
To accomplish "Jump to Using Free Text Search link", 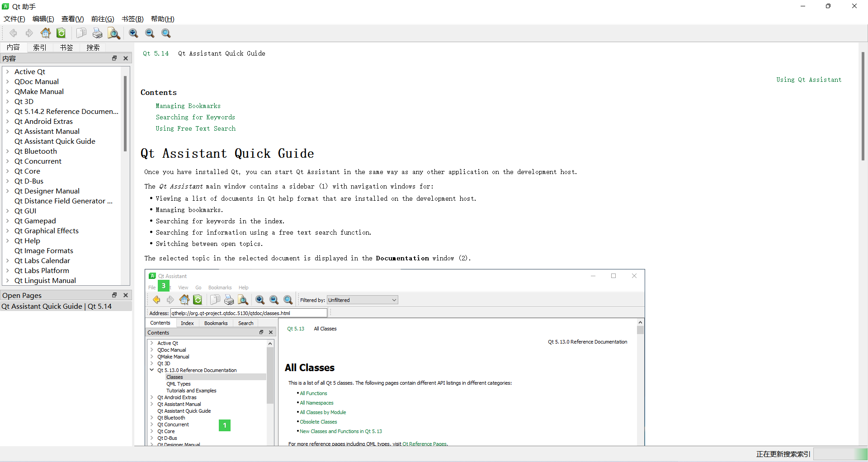I will coord(196,128).
